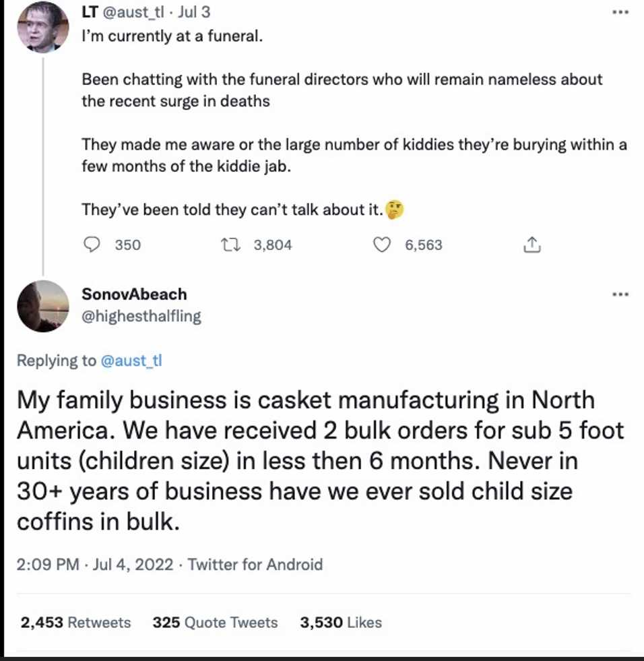The width and height of the screenshot is (644, 661).
Task: Click the Twitter for Android source link
Action: (255, 564)
